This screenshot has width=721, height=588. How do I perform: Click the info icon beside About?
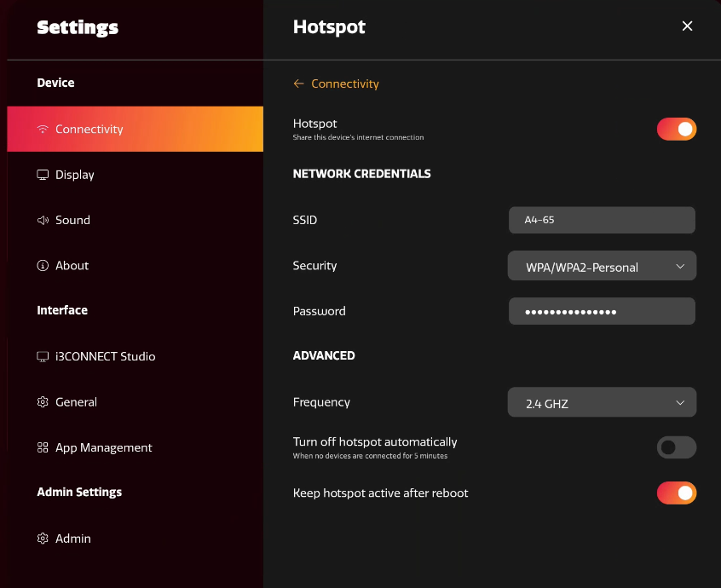click(43, 266)
